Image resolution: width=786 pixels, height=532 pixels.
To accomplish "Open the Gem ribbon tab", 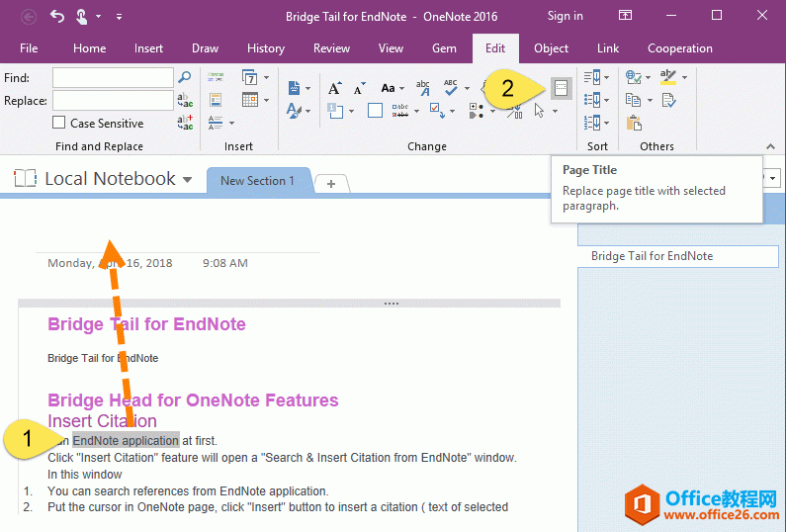I will coord(444,48).
